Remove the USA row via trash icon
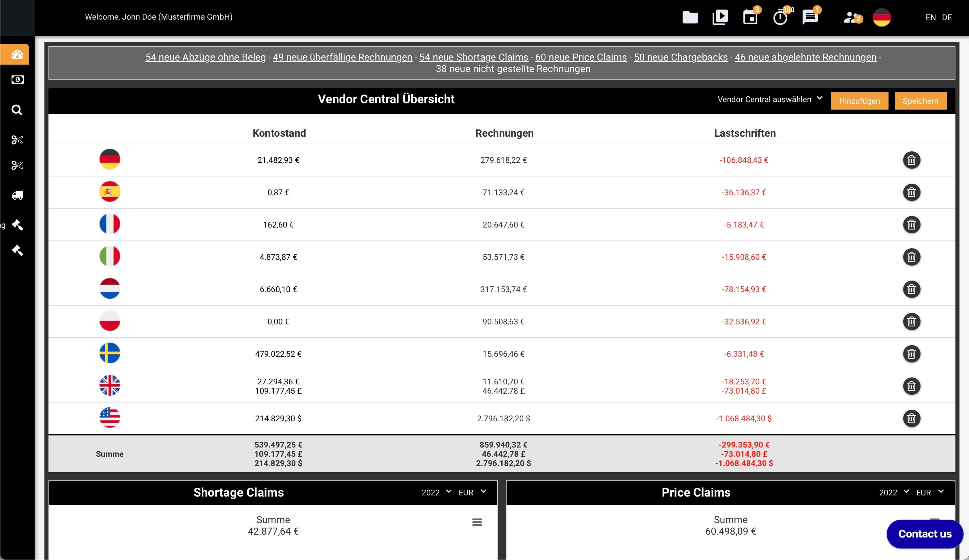Viewport: 969px width, 560px height. coord(911,418)
